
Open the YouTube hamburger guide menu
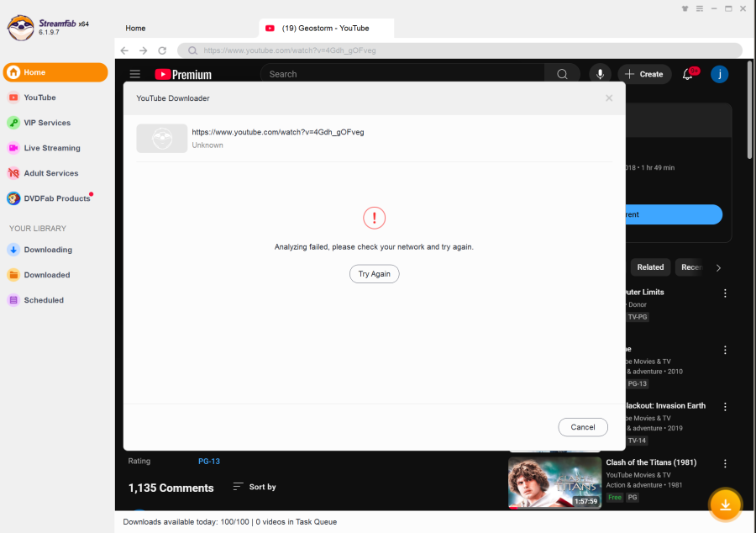(135, 74)
